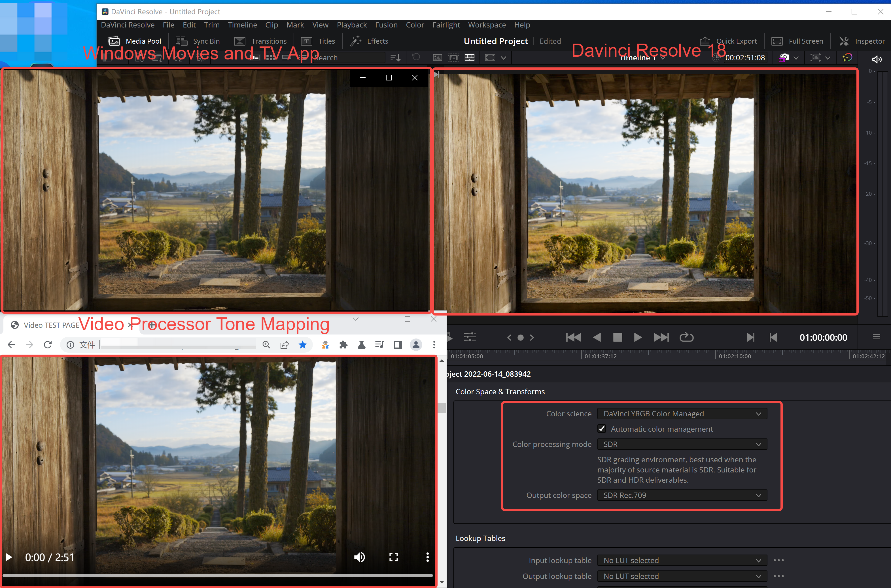Click play reverse in Resolve transport
Viewport: 891px width, 588px height.
coord(597,337)
